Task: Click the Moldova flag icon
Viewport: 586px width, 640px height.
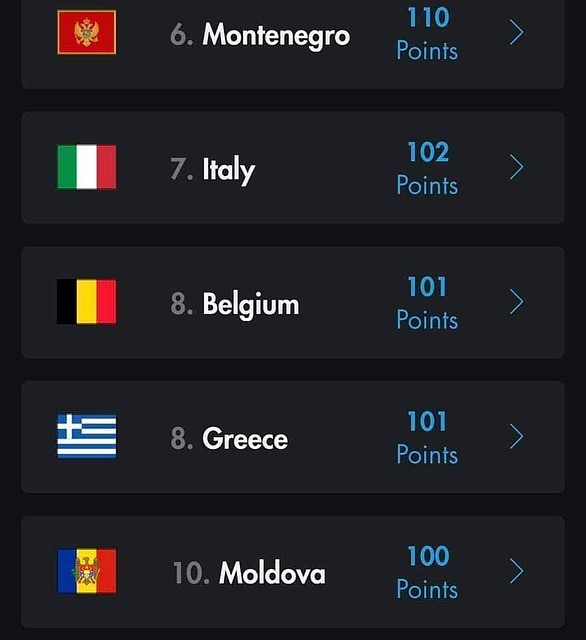Action: pos(87,571)
